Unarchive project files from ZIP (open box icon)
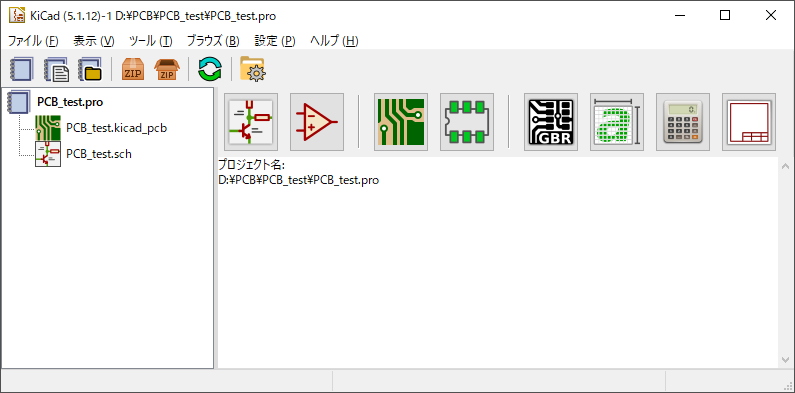Screen dimensions: 795x393 point(167,69)
